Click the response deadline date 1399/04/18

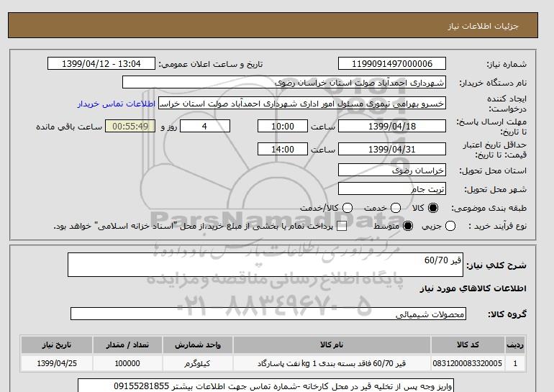[392, 126]
